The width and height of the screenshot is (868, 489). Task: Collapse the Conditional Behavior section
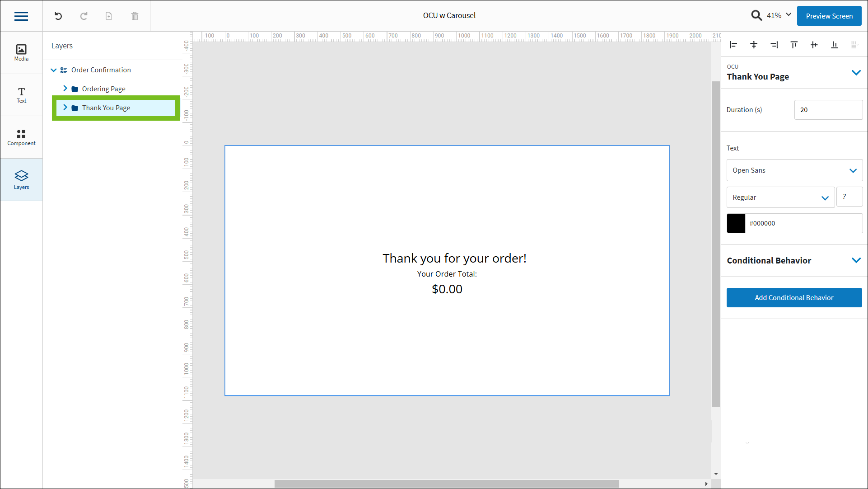(856, 260)
